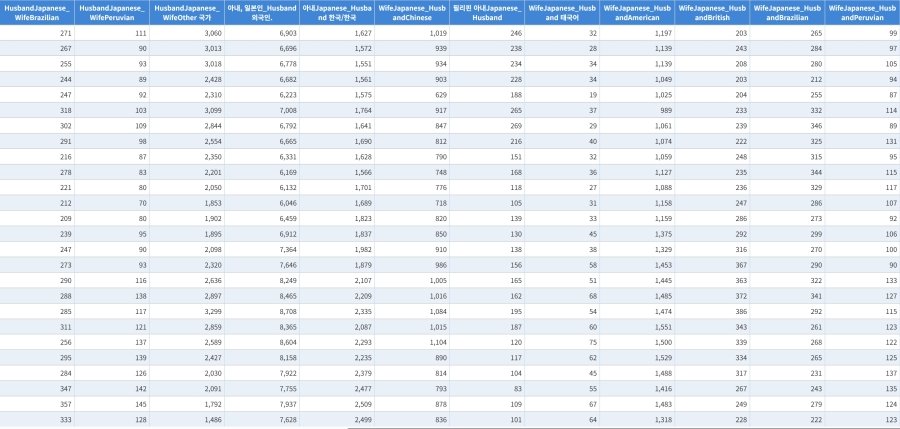This screenshot has height=429, width=900.
Task: Select the WifeJapanese_HusbandPeruvian column header
Action: point(862,13)
